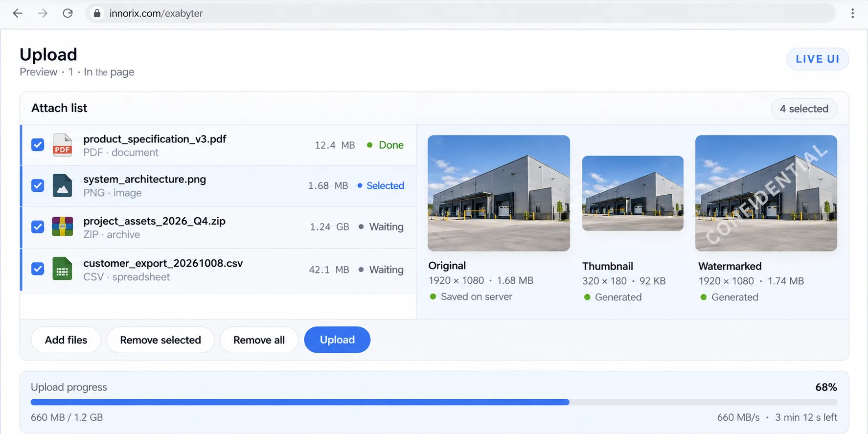Select file name product_specification_v3.pdf
868x434 pixels.
155,139
